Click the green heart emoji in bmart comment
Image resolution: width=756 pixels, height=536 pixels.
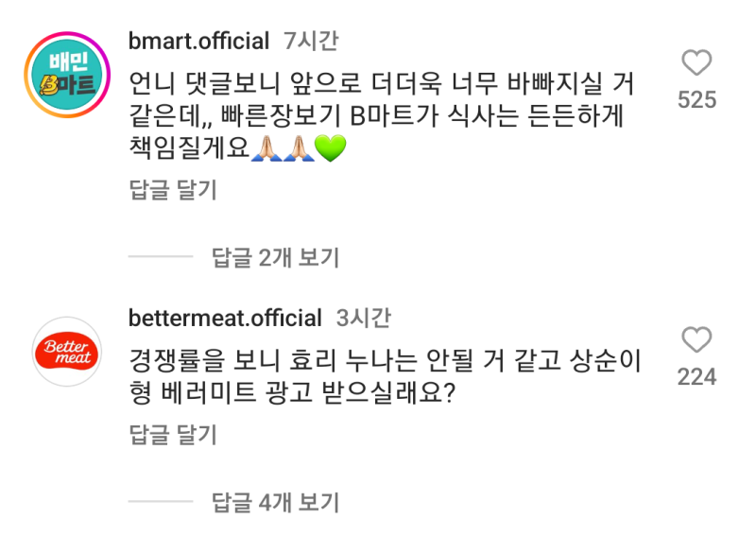(332, 148)
